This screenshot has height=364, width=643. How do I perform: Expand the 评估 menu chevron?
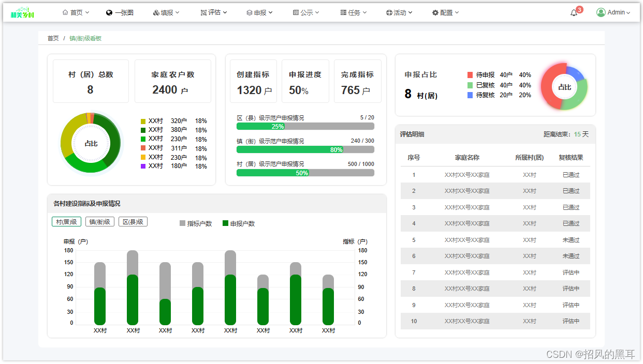pos(225,12)
